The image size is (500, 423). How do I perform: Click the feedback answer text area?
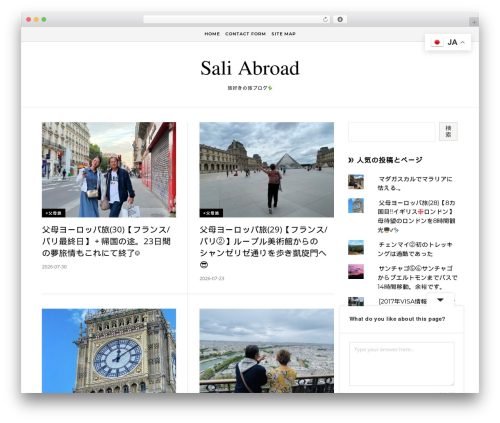tap(402, 364)
